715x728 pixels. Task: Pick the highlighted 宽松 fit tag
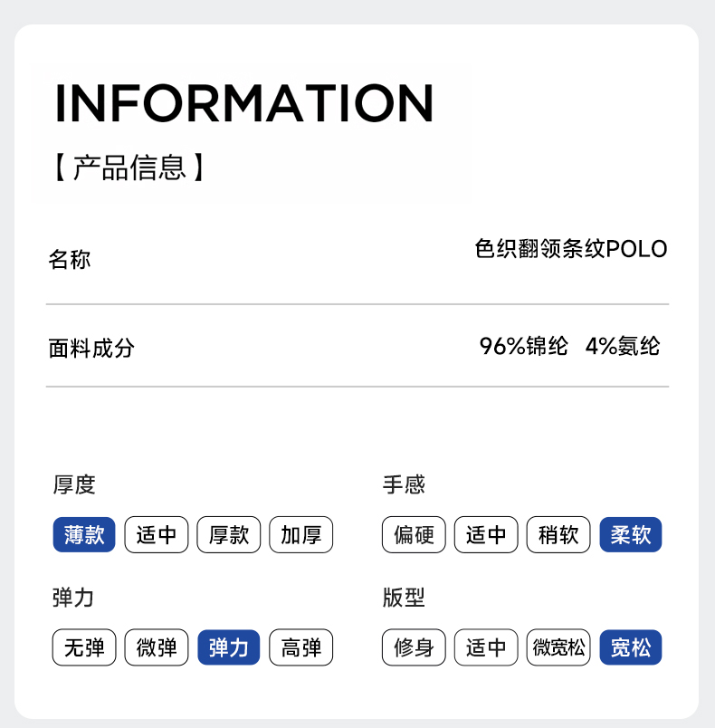tap(631, 647)
